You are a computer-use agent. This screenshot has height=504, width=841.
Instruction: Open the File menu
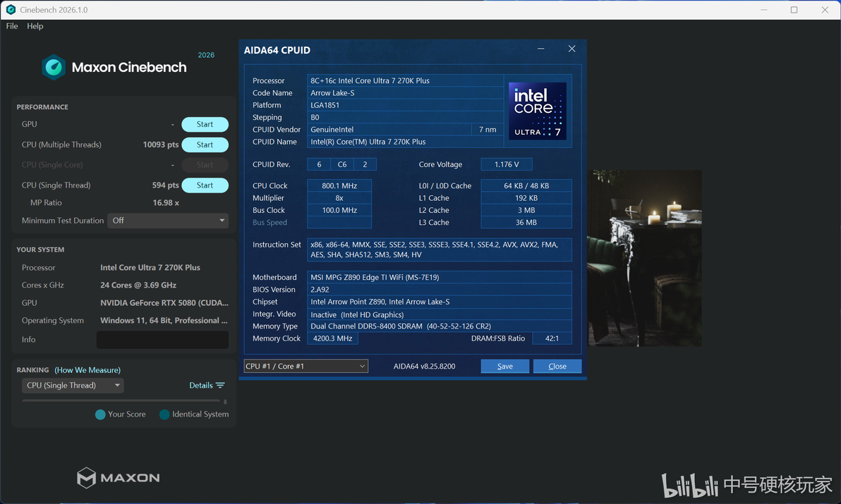click(x=12, y=25)
